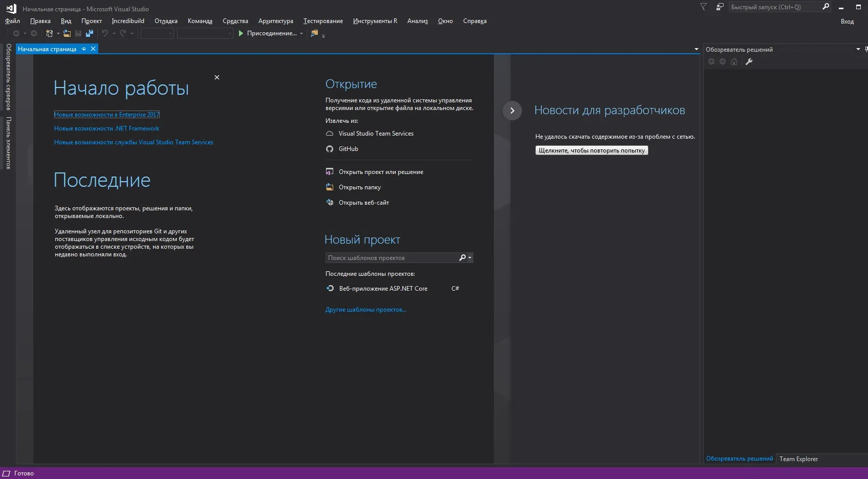Open the New Project toolbar dropdown arrow

[x=58, y=34]
